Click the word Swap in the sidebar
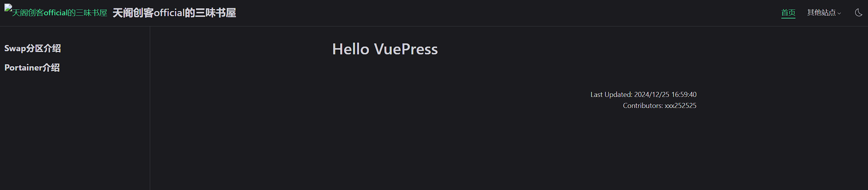This screenshot has height=190, width=868. click(x=15, y=48)
